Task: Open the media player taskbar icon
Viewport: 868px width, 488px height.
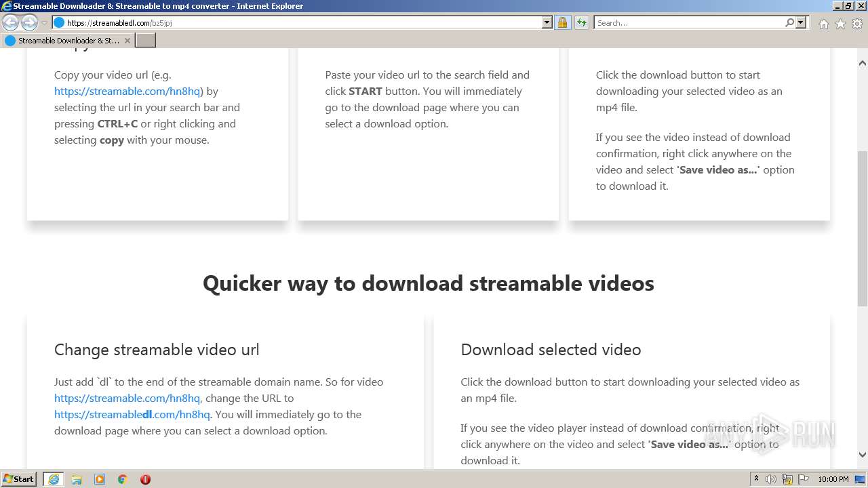Action: coord(100,479)
